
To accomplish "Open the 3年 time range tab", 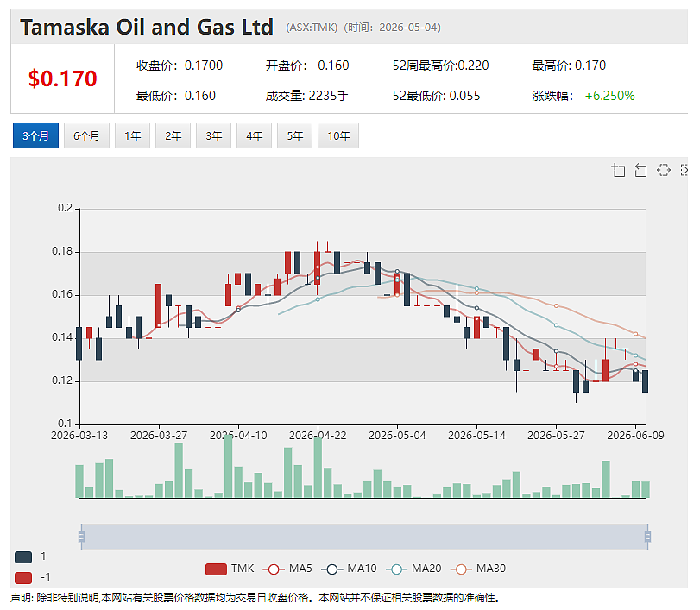I will [214, 135].
